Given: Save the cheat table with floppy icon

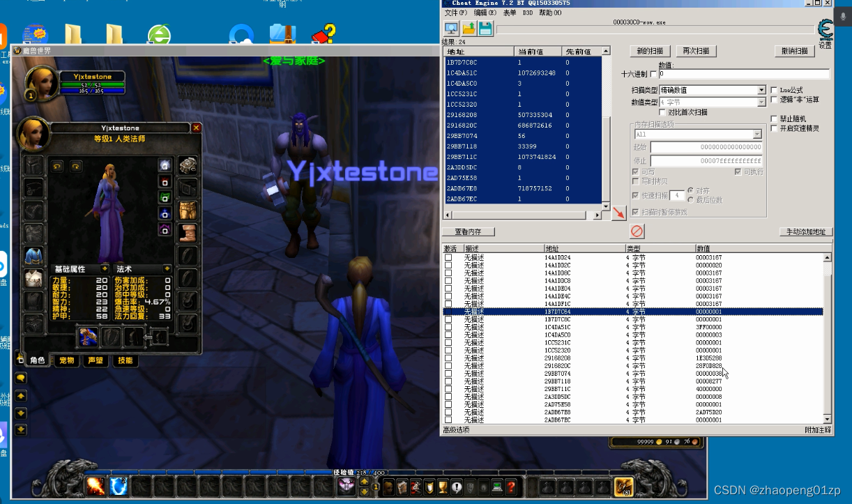Looking at the screenshot, I should tap(485, 29).
